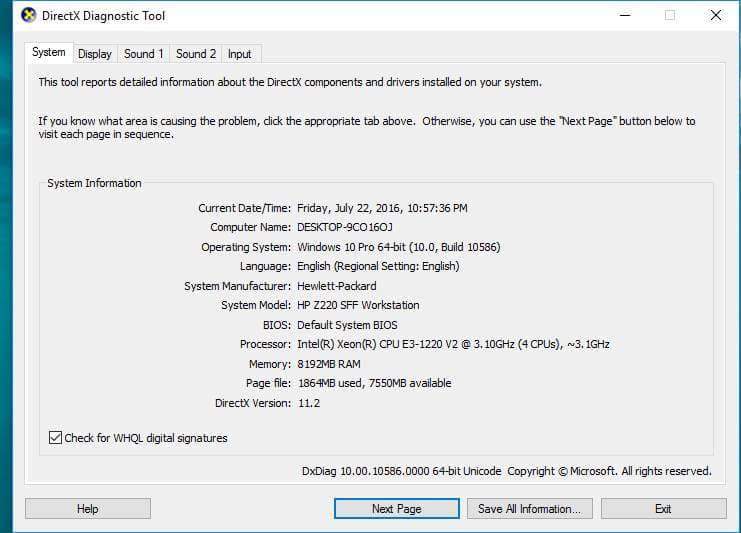Click the English regional setting language value
The image size is (741, 533).
378,266
